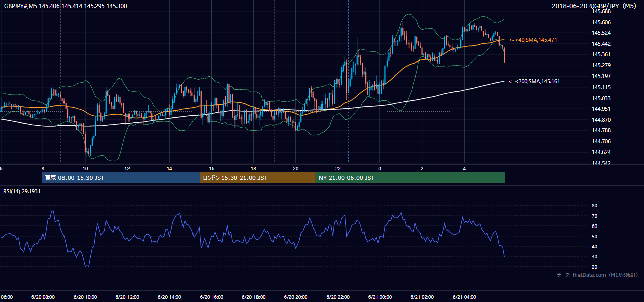The height and width of the screenshot is (302, 644).
Task: Click the 6/20 12:00 bottom time label
Action: click(x=127, y=297)
